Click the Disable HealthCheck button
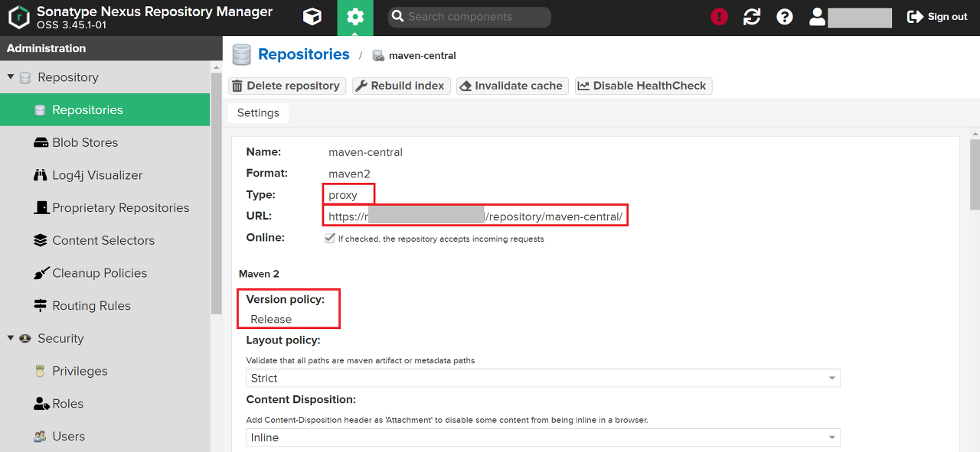Image resolution: width=980 pixels, height=452 pixels. 644,86
